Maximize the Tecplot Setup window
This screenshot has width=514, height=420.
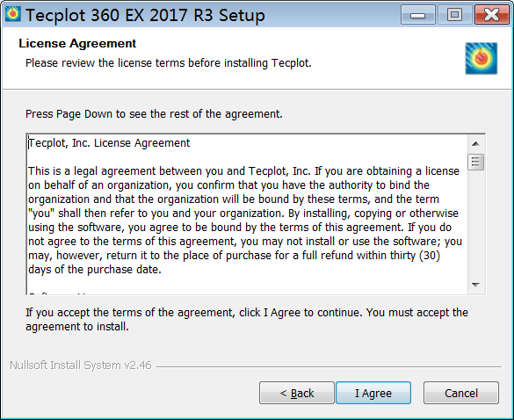454,15
